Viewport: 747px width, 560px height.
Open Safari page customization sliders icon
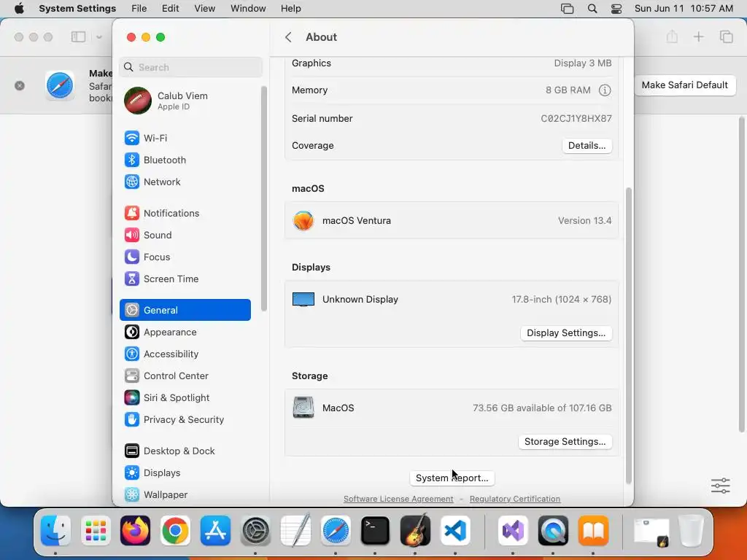(x=720, y=486)
